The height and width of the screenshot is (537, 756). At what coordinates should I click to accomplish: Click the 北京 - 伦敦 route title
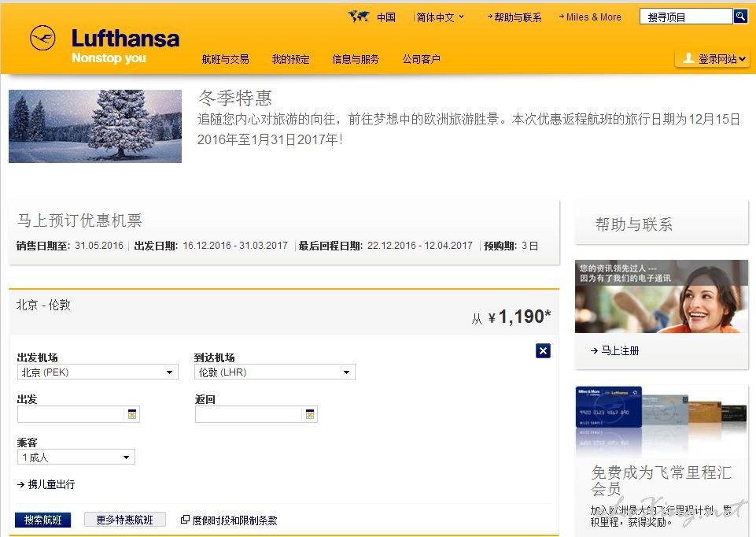pos(43,305)
